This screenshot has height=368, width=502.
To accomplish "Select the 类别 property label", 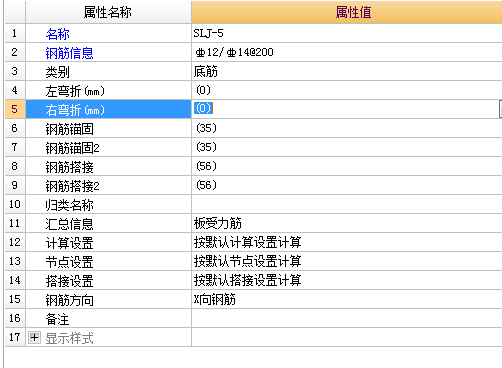I will point(57,72).
